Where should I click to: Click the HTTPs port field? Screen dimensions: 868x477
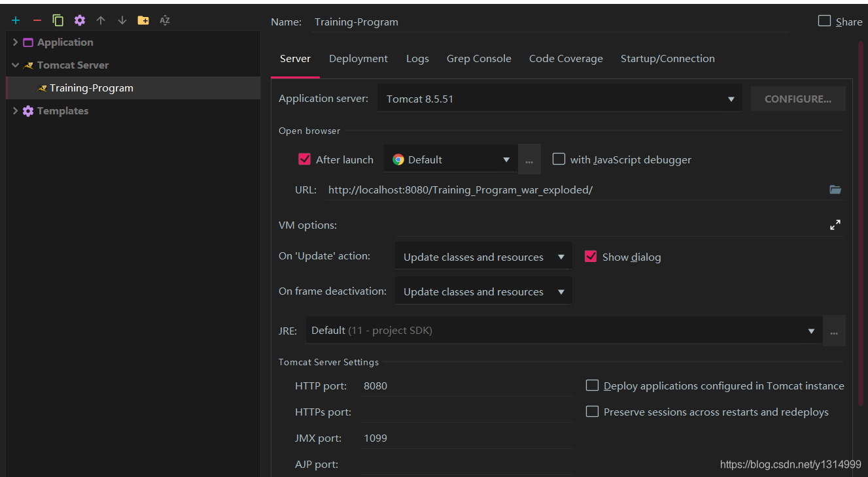pos(467,412)
